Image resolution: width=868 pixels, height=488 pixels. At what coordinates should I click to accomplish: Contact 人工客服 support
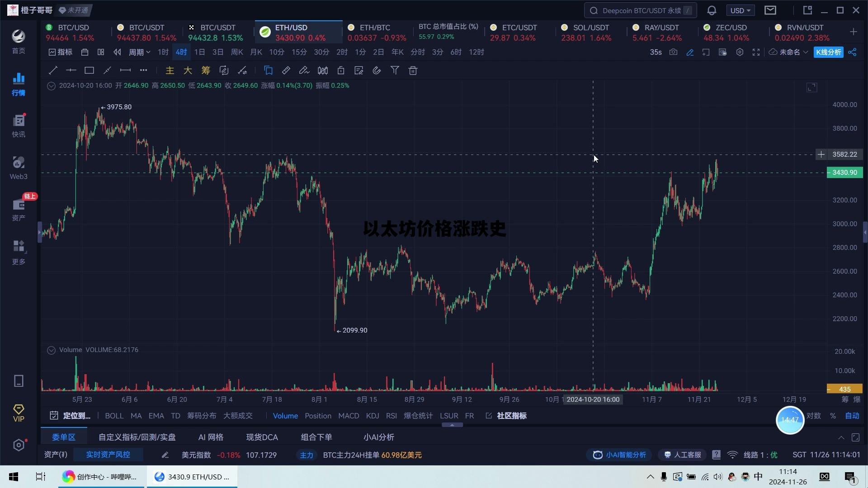tap(683, 455)
